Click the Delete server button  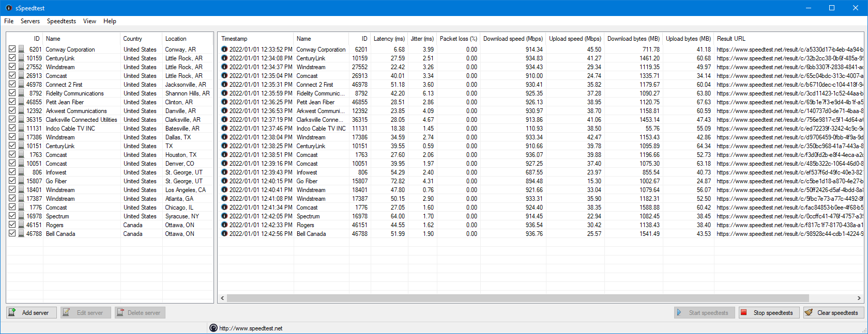140,313
